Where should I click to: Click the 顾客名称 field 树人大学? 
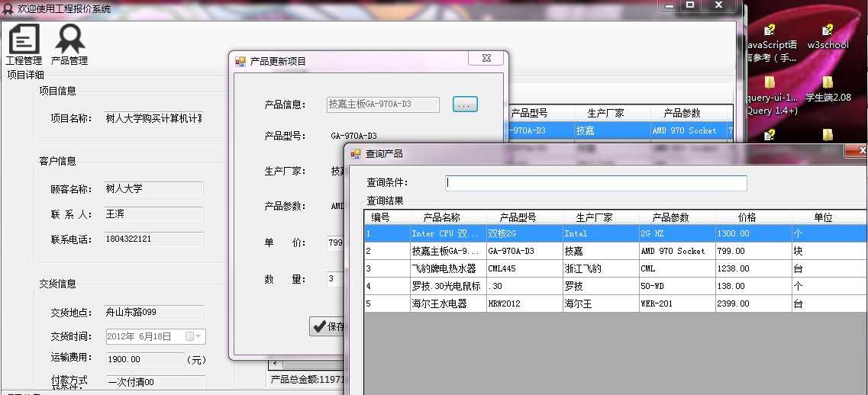(154, 188)
